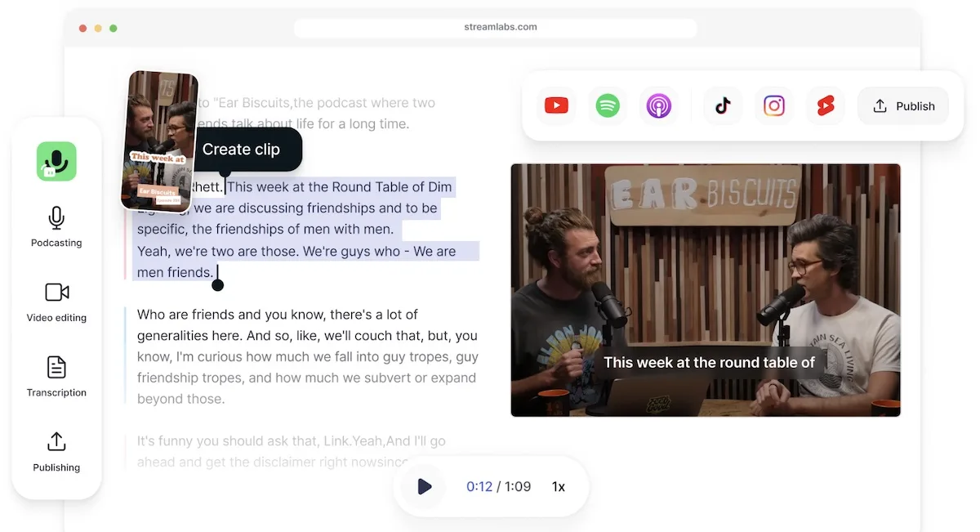
Task: Select the Streamlabs icon near Publish
Action: [825, 105]
